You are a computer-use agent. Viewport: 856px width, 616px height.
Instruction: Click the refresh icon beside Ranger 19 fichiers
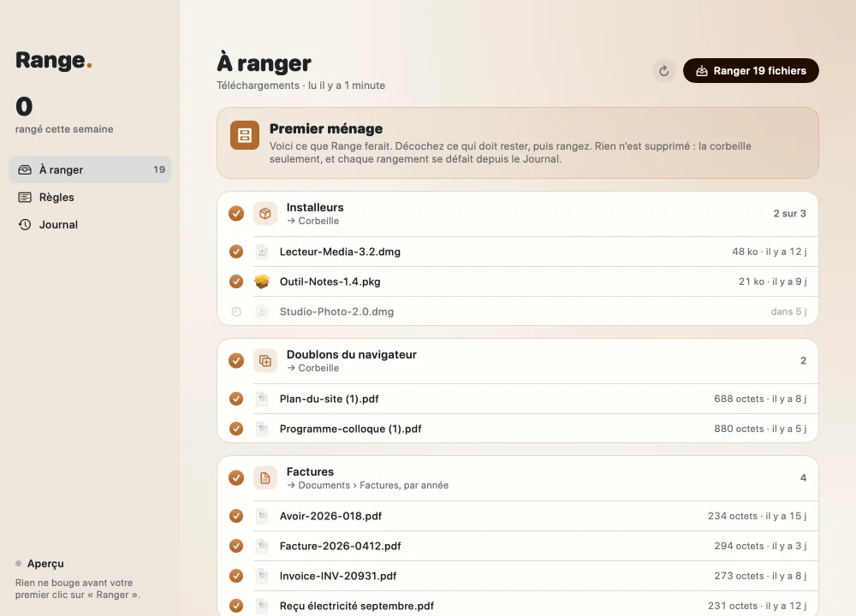(x=664, y=71)
